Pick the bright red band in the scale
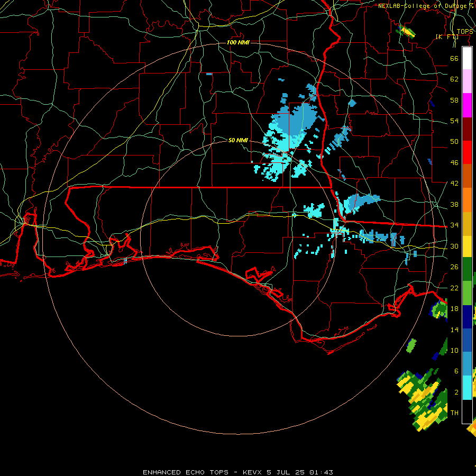Image resolution: width=476 pixels, height=476 pixels. (x=467, y=152)
